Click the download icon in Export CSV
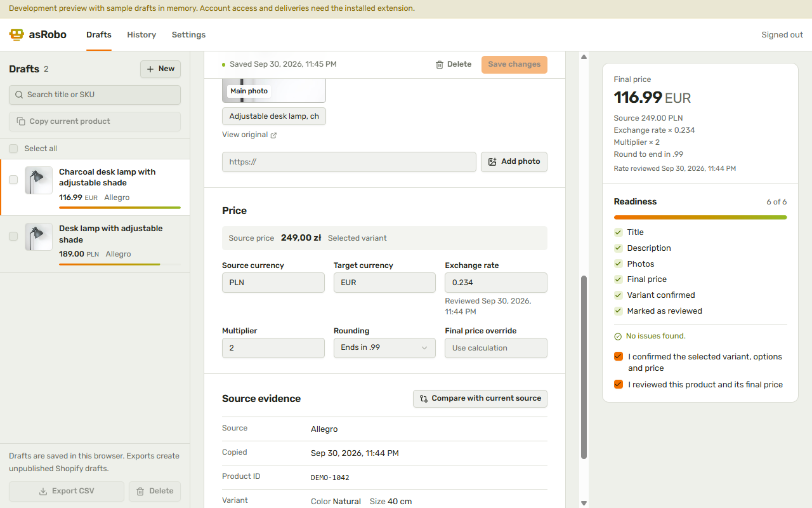The height and width of the screenshot is (508, 812). pyautogui.click(x=43, y=491)
